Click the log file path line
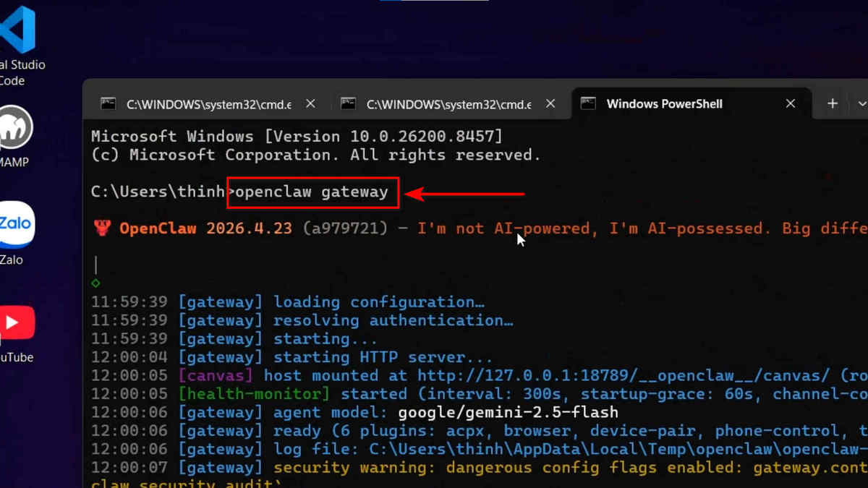The image size is (868, 488). pos(480,449)
